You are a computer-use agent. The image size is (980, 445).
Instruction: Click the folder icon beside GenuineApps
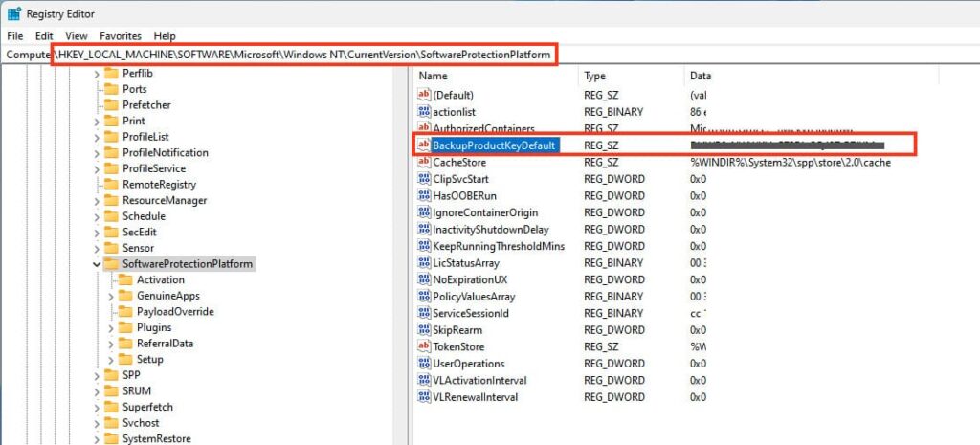click(x=123, y=296)
